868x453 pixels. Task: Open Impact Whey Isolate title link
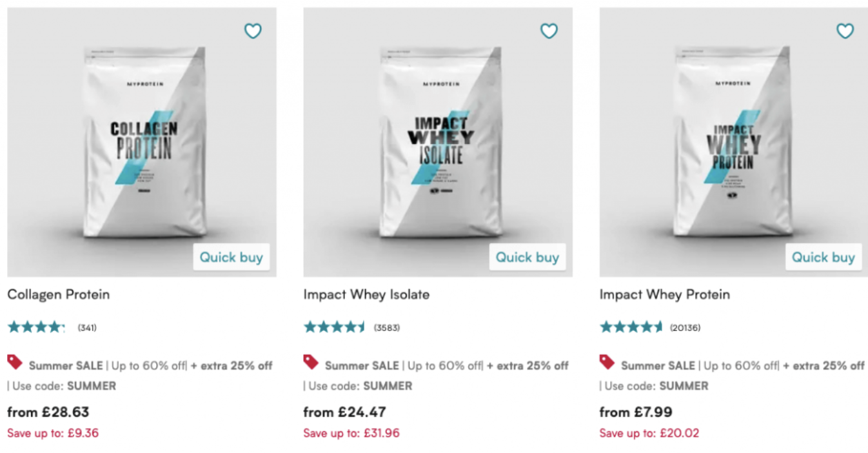pos(366,294)
